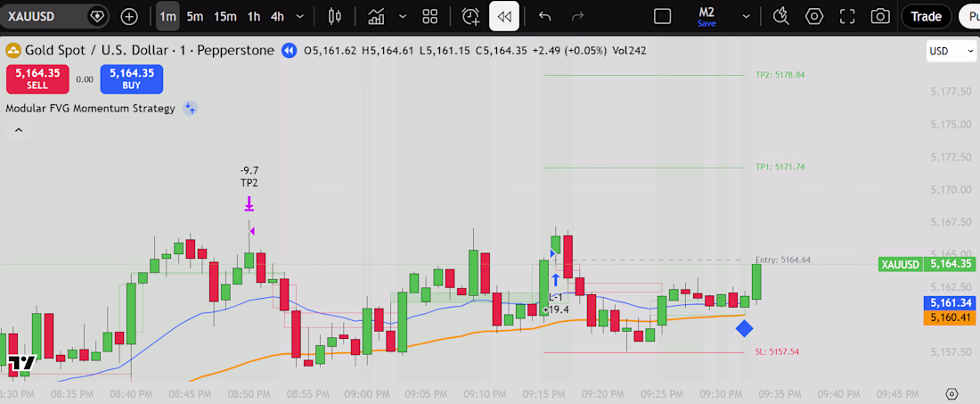This screenshot has height=404, width=980.
Task: Add symbol with the plus circle icon
Action: pyautogui.click(x=129, y=17)
